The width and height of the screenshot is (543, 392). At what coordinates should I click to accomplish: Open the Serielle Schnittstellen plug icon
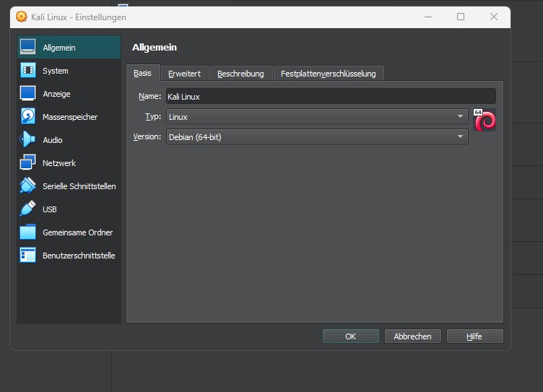(27, 186)
